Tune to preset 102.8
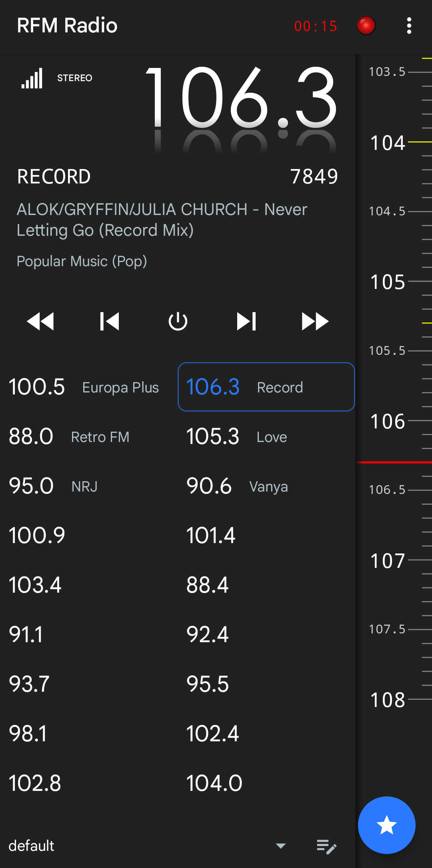 click(89, 783)
